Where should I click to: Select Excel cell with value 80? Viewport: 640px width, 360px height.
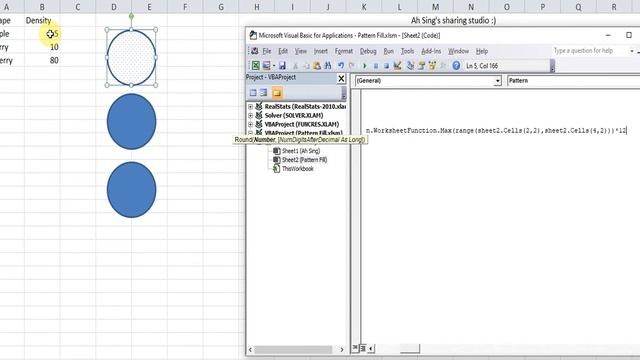pos(42,60)
